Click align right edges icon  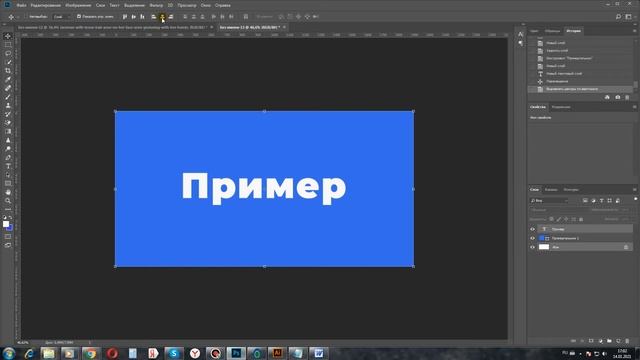click(x=171, y=17)
